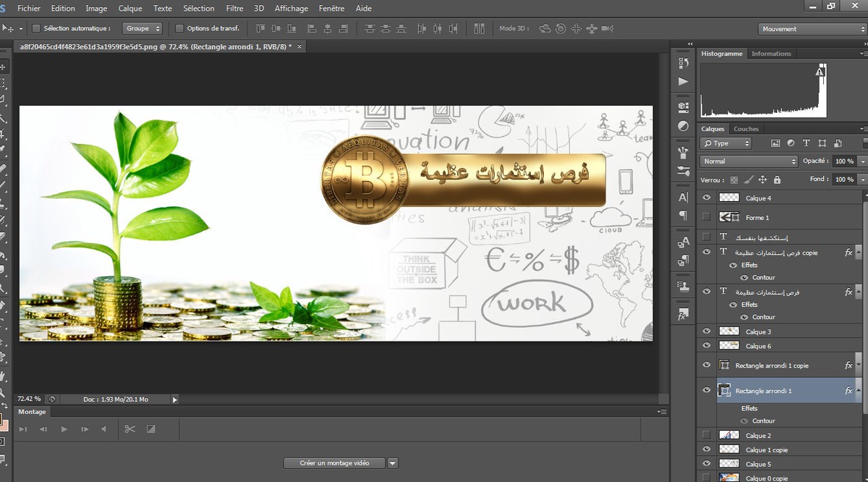868x482 pixels.
Task: Click the lock position move icon
Action: [762, 179]
